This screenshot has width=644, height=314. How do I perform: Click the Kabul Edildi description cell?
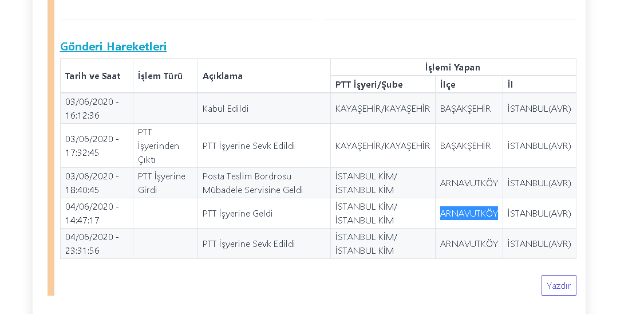coord(226,108)
